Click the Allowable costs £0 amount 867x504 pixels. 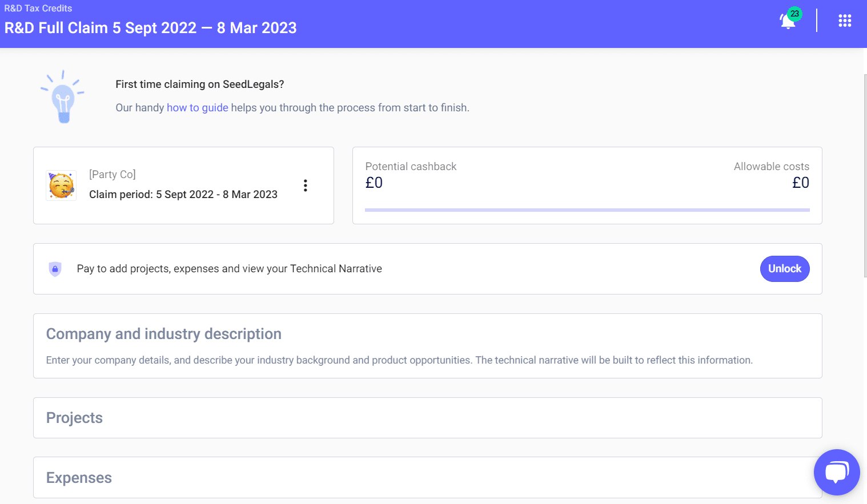pyautogui.click(x=800, y=183)
